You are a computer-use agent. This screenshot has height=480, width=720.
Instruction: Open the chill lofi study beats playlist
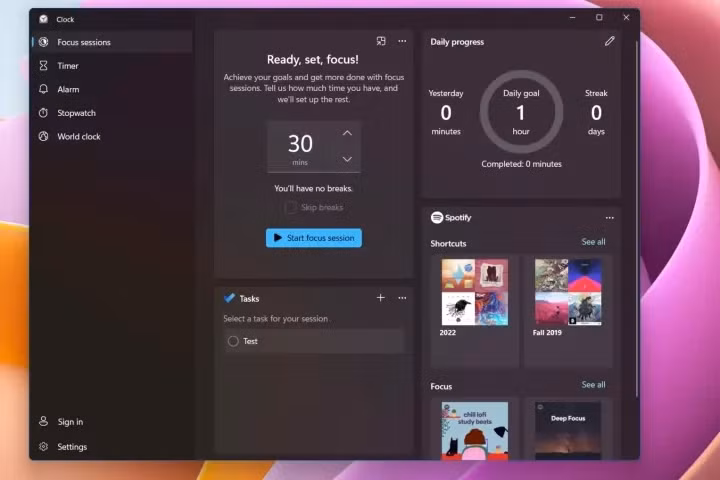(475, 431)
